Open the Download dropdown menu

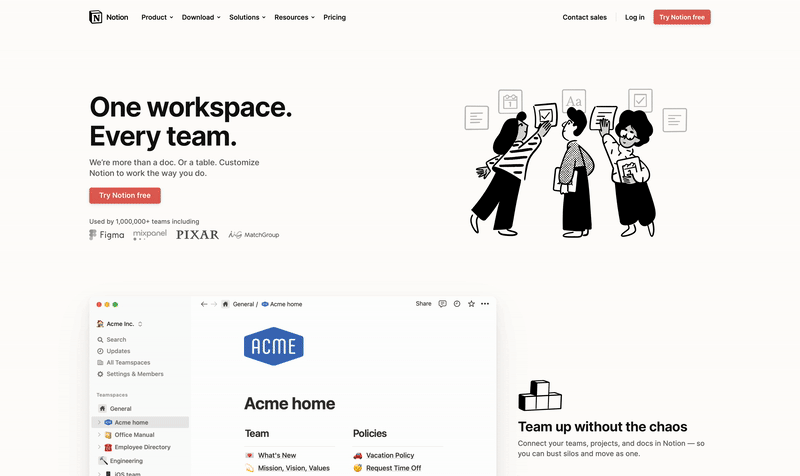pos(201,17)
